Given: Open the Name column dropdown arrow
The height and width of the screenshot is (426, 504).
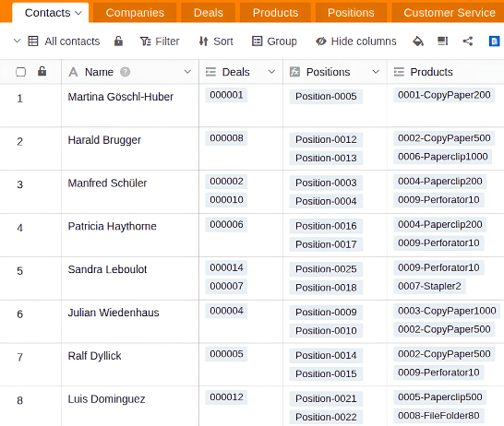Looking at the screenshot, I should click(187, 72).
